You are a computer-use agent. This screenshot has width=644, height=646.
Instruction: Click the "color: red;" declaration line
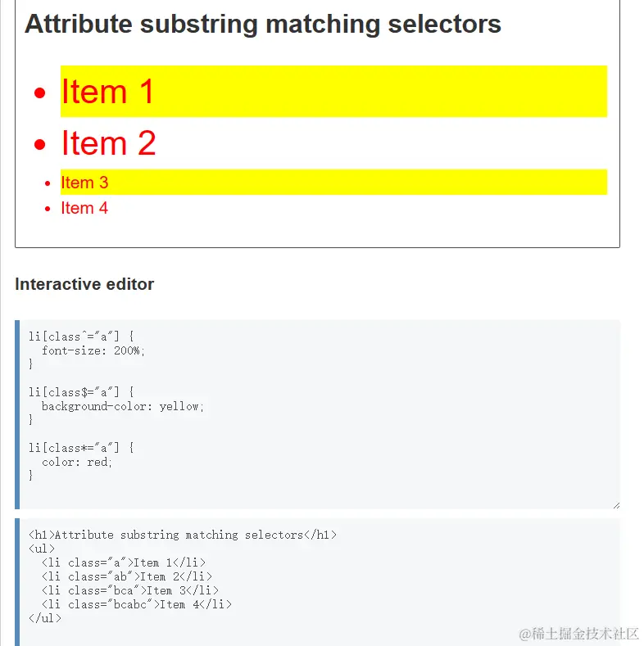coord(77,462)
